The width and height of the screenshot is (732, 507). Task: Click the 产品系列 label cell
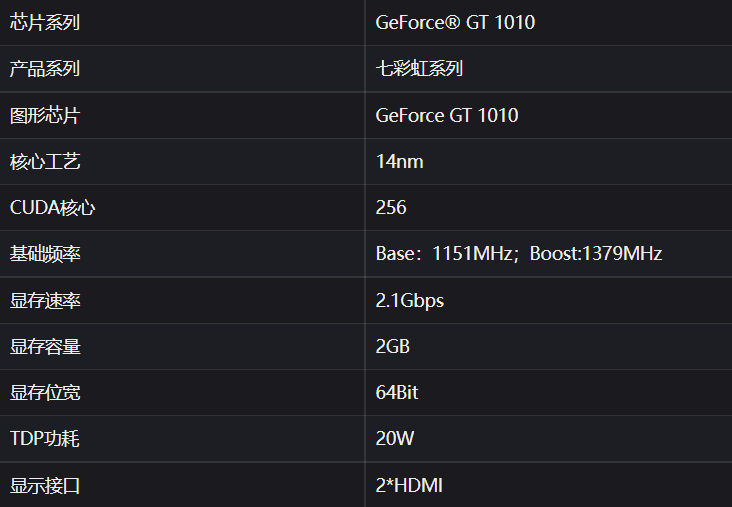pos(45,69)
